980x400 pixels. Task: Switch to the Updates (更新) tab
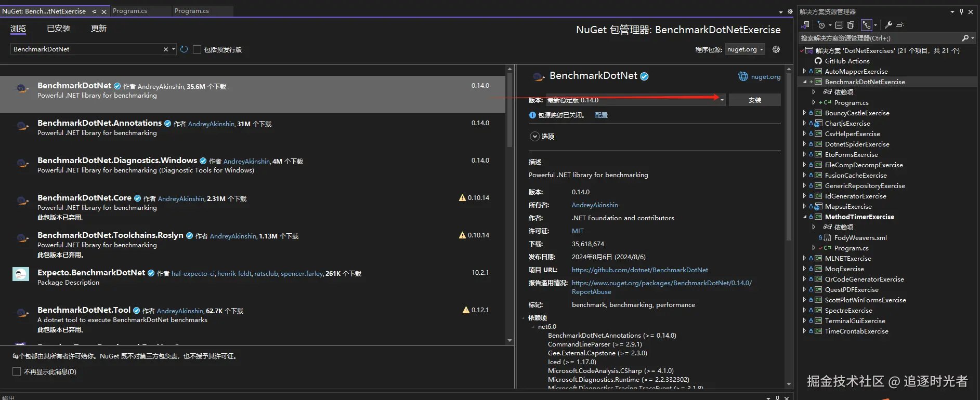(x=99, y=29)
